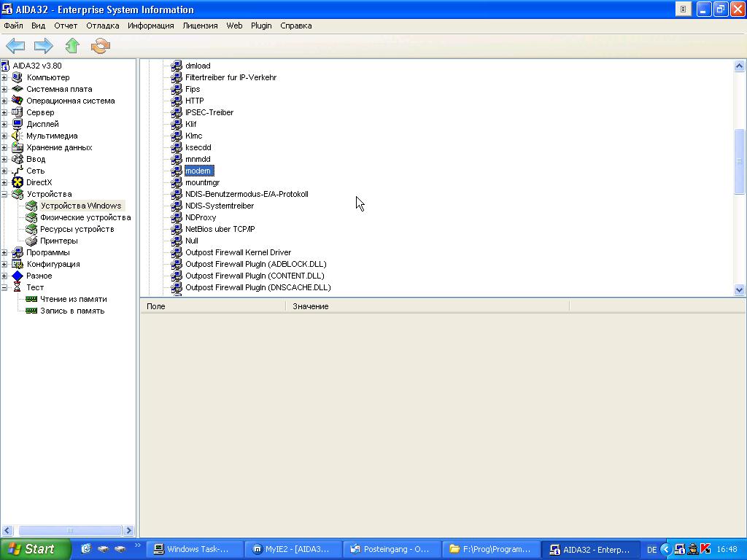
Task: Expand the Компьютер tree node
Action: tap(4, 77)
